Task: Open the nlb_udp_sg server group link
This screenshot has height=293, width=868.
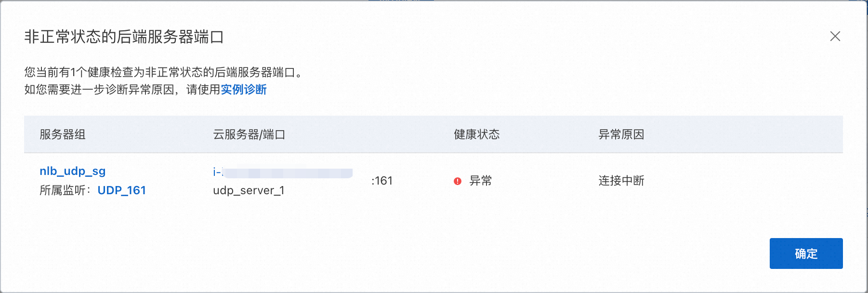Action: click(72, 171)
